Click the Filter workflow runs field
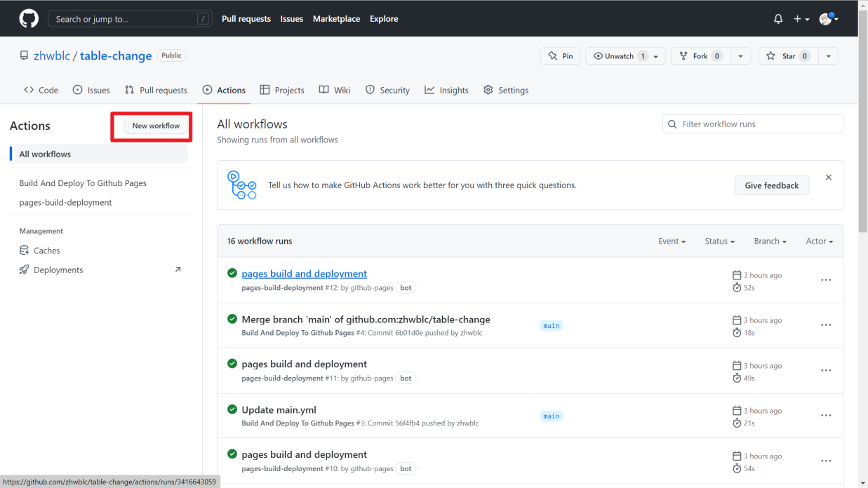 (x=753, y=124)
